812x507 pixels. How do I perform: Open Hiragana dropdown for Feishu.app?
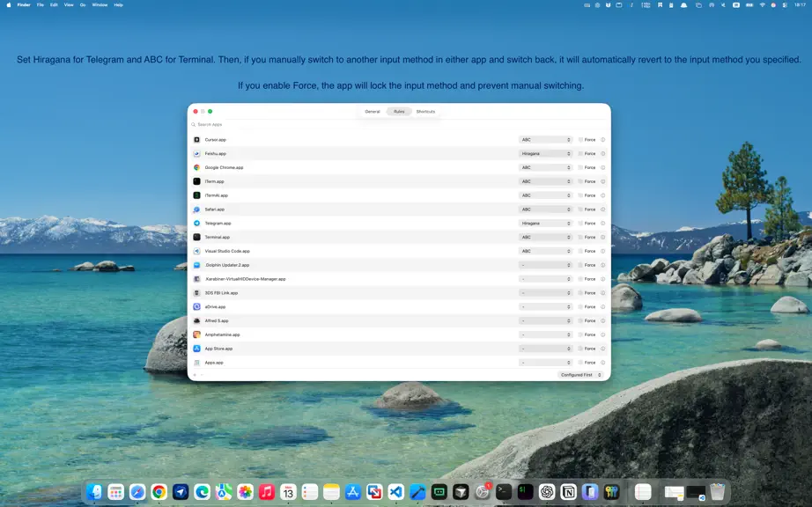coord(545,154)
